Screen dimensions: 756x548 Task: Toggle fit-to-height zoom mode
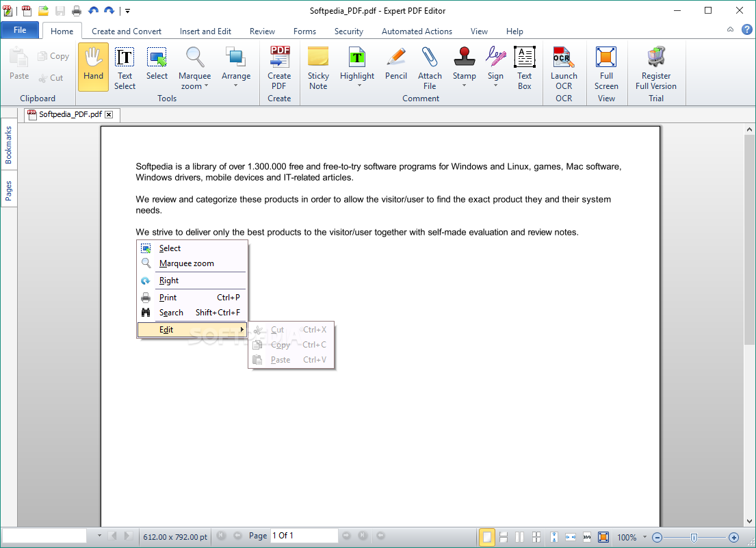click(554, 537)
